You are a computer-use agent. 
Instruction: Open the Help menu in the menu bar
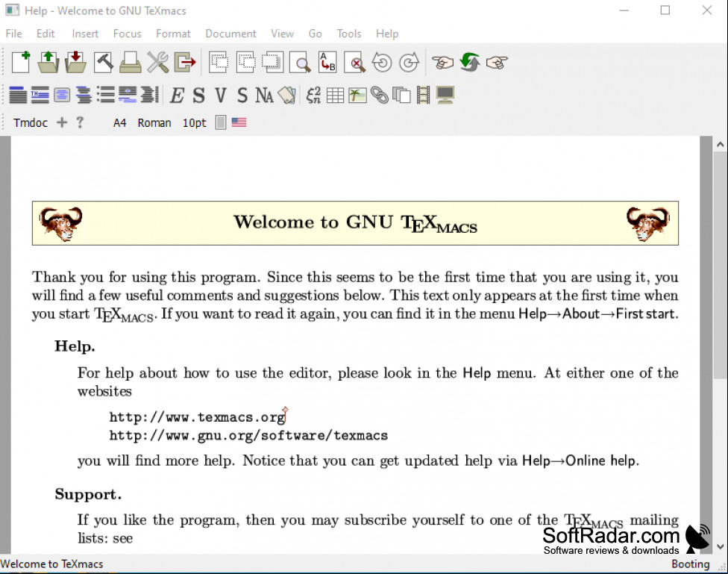coord(387,34)
